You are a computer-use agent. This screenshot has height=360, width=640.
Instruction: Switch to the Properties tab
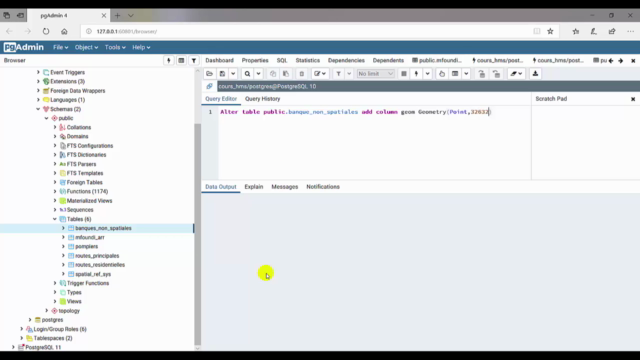coord(255,60)
